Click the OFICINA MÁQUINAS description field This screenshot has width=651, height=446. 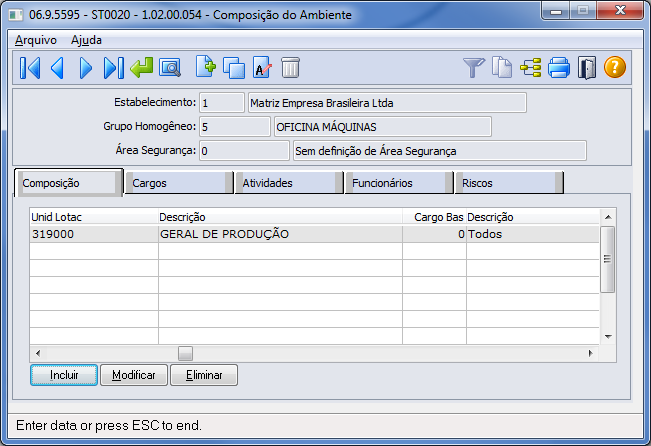pyautogui.click(x=383, y=127)
